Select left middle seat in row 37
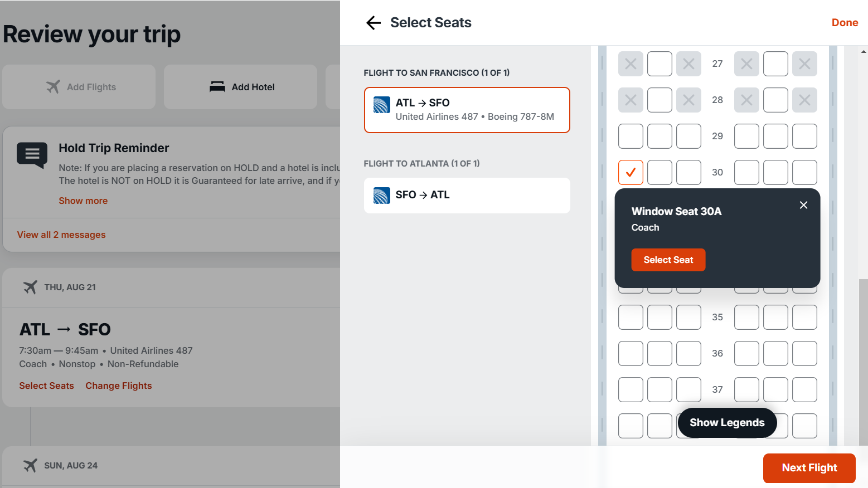868x488 pixels. (660, 390)
